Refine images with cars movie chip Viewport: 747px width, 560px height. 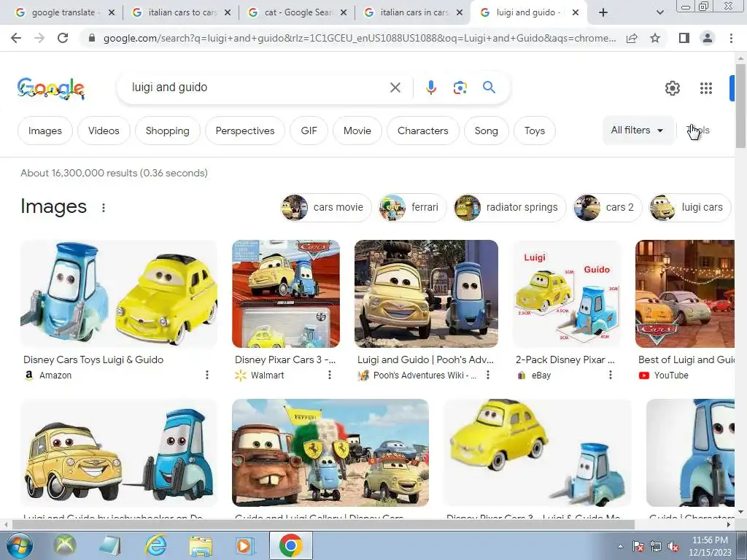[x=326, y=208]
